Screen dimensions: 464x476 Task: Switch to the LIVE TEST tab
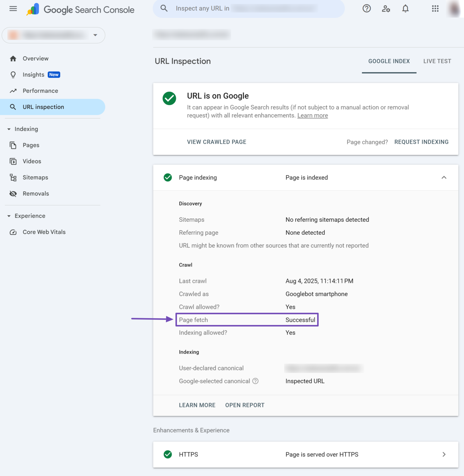click(437, 61)
